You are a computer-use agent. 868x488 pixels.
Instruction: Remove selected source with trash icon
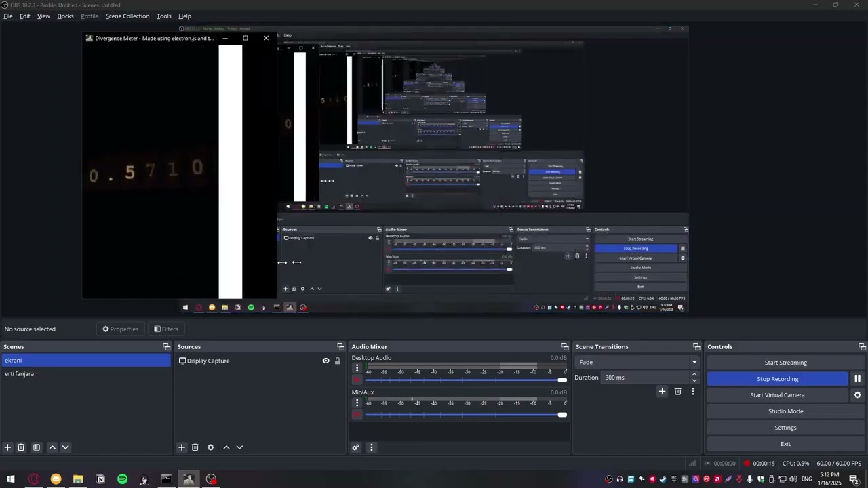pyautogui.click(x=195, y=447)
